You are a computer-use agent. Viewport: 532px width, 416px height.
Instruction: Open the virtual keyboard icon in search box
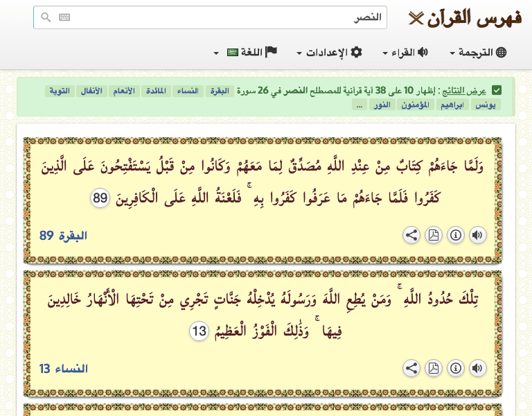(64, 17)
